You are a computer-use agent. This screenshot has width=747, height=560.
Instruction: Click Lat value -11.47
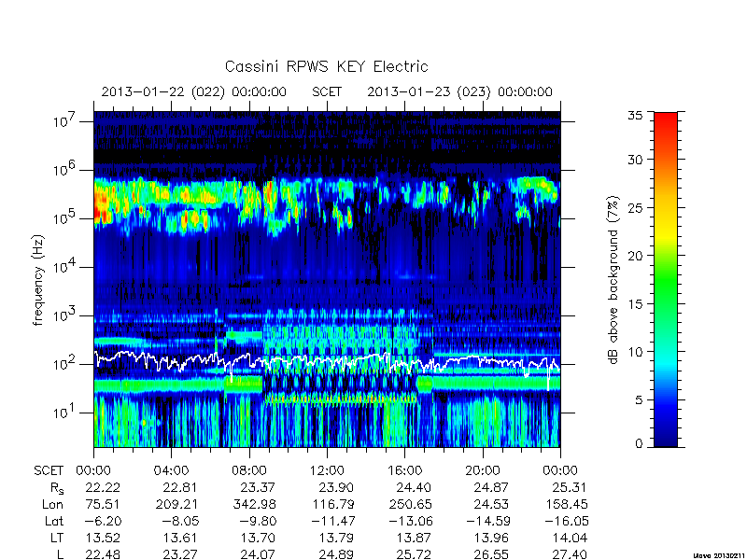[x=333, y=521]
